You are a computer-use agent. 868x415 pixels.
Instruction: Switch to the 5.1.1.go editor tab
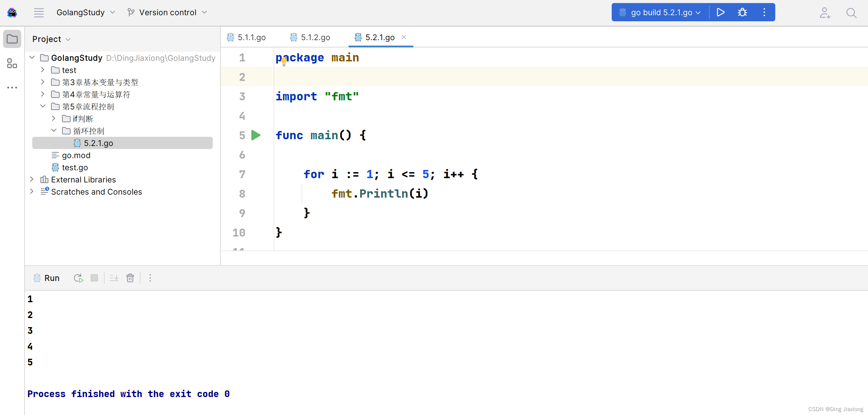[247, 37]
